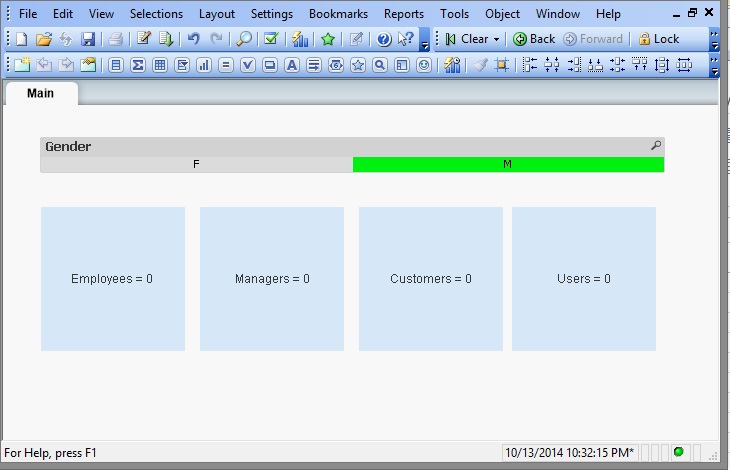Align selected objects left
This screenshot has height=470, width=730.
529,65
